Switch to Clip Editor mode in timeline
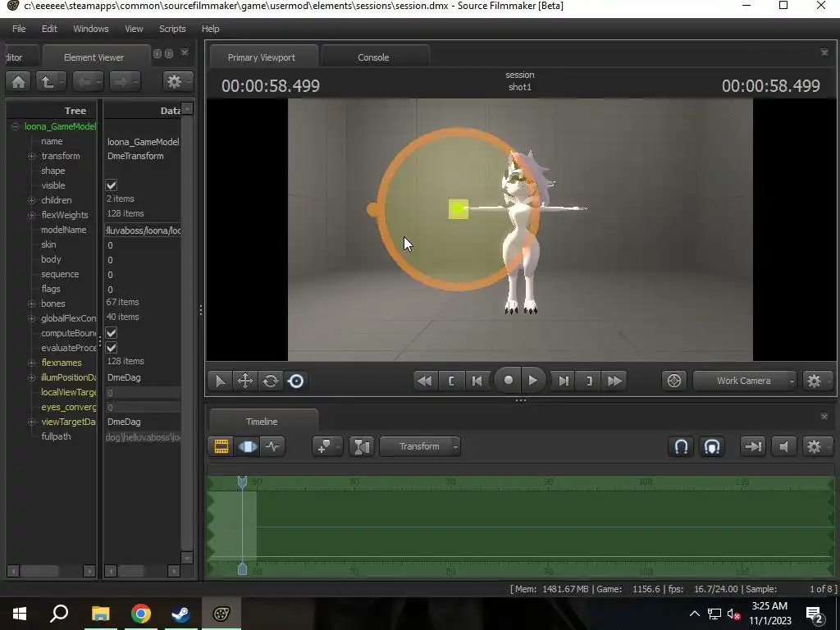The width and height of the screenshot is (840, 630). pyautogui.click(x=221, y=446)
